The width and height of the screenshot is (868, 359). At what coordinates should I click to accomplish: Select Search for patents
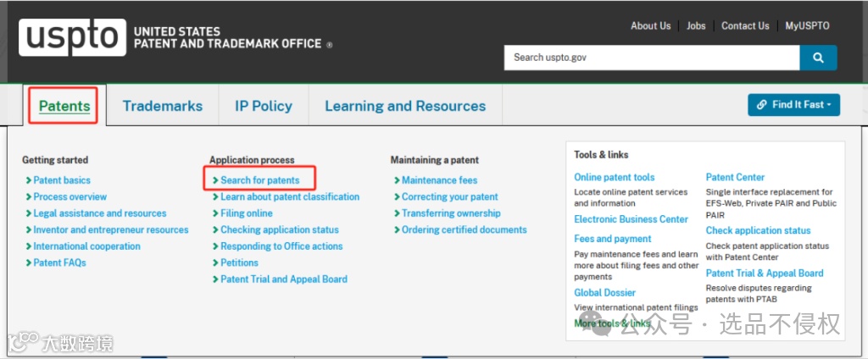(259, 180)
